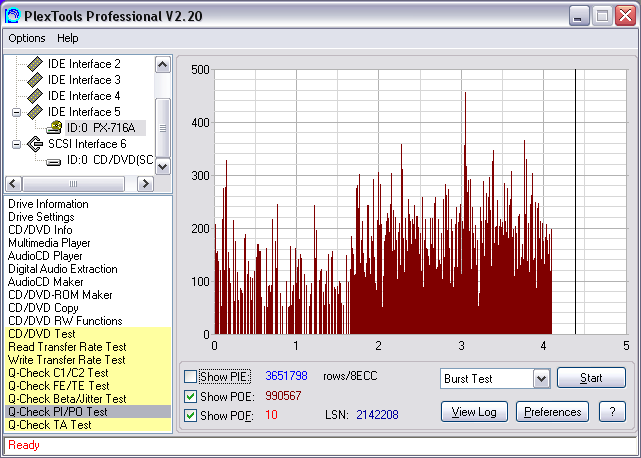Select CD/DVD Copy in function list
Image resolution: width=641 pixels, height=458 pixels.
[x=43, y=308]
